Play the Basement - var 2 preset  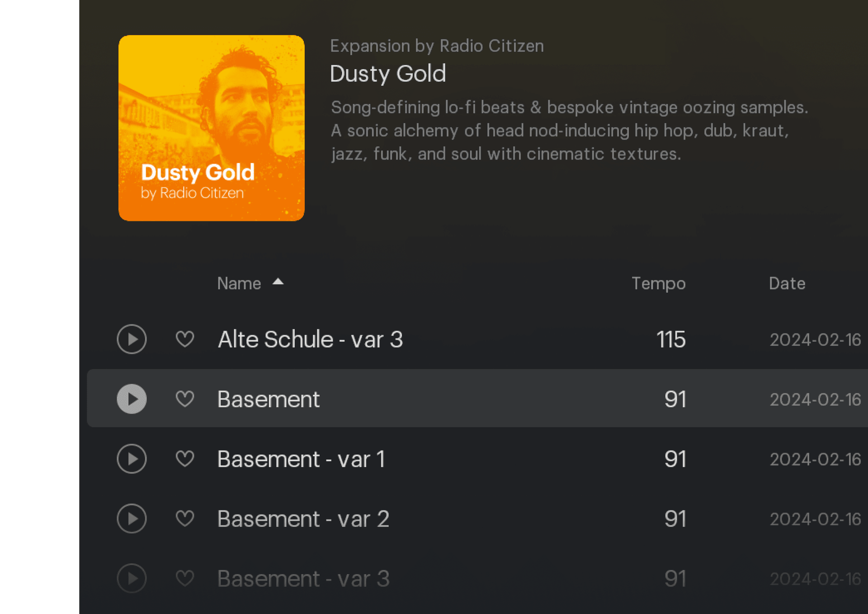[132, 519]
